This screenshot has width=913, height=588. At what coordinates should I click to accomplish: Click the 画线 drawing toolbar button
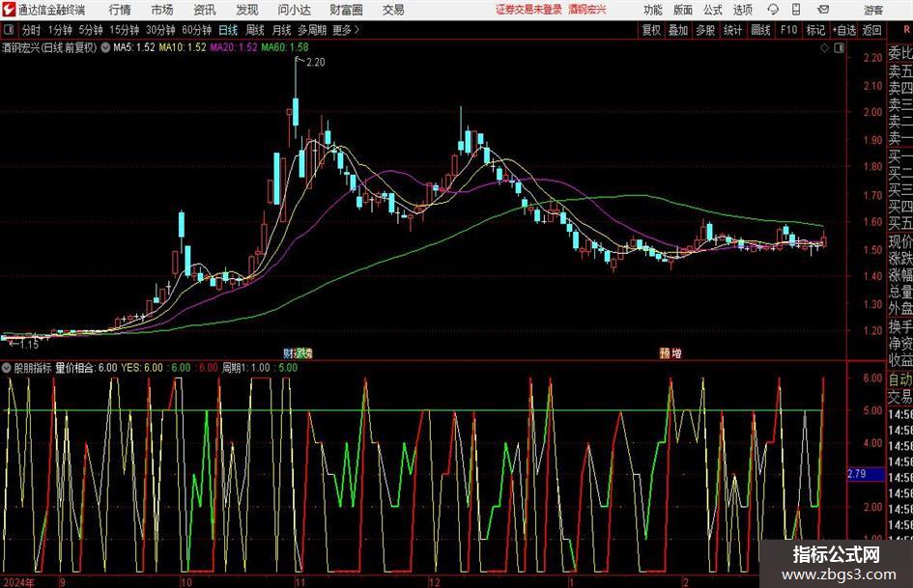point(760,30)
